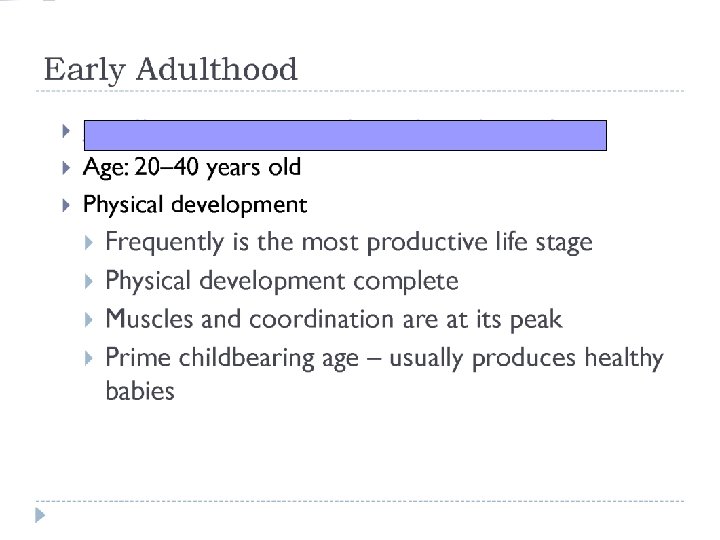Select the "Early Adulthood" slide title

[171, 70]
